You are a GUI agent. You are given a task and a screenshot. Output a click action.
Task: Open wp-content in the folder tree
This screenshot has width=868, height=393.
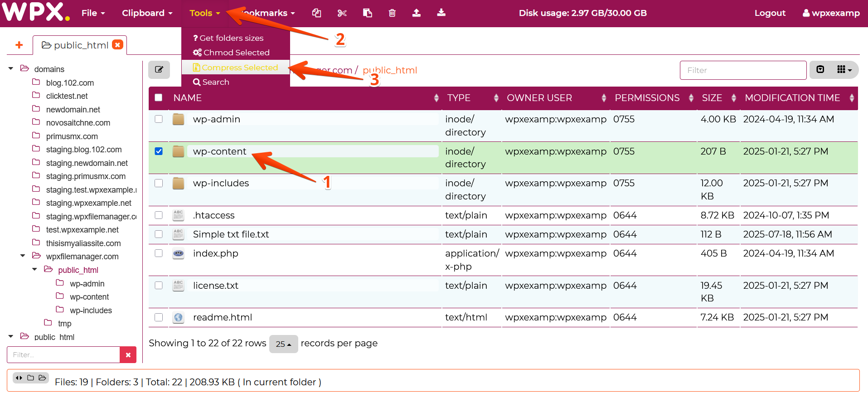tap(89, 297)
